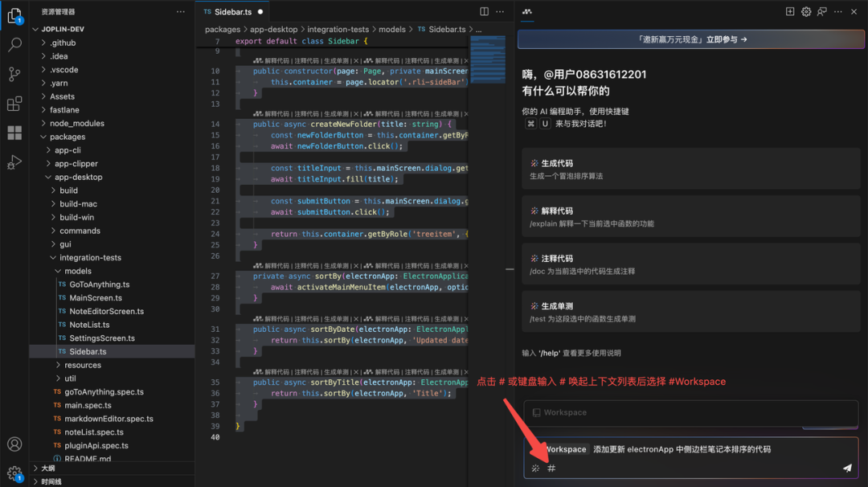
Task: Click the code minimap in the editor
Action: 487,60
